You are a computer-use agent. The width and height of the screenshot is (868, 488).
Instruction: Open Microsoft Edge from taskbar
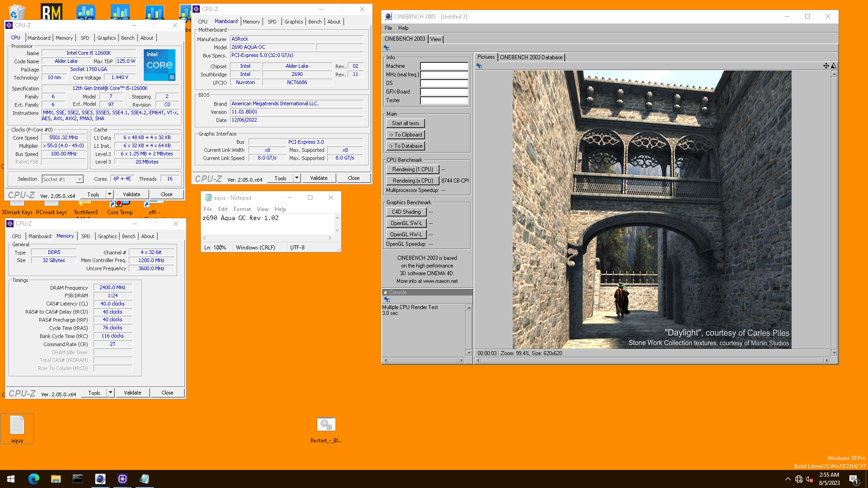click(34, 479)
